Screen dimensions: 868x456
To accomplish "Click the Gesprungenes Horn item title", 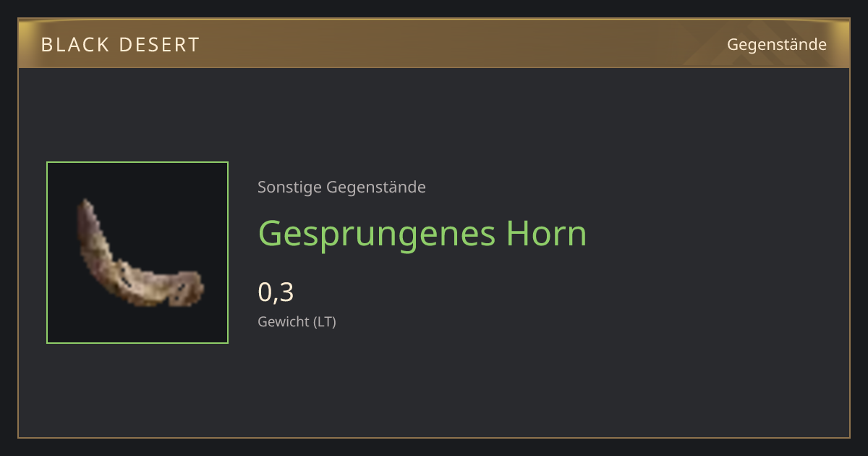I will (x=422, y=234).
